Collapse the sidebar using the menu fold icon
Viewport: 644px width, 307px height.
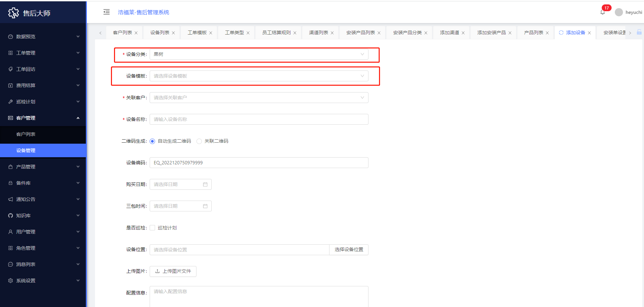(x=107, y=12)
